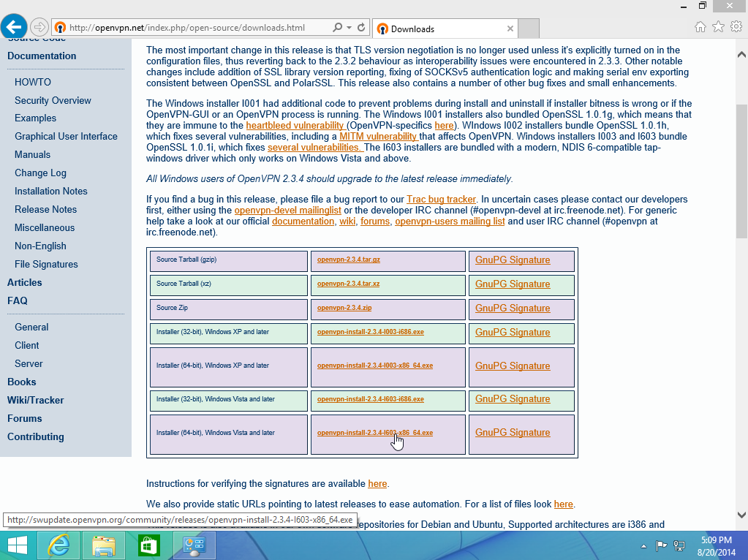Open the openvpn-devel mailinglist link
748x560 pixels.
click(287, 211)
